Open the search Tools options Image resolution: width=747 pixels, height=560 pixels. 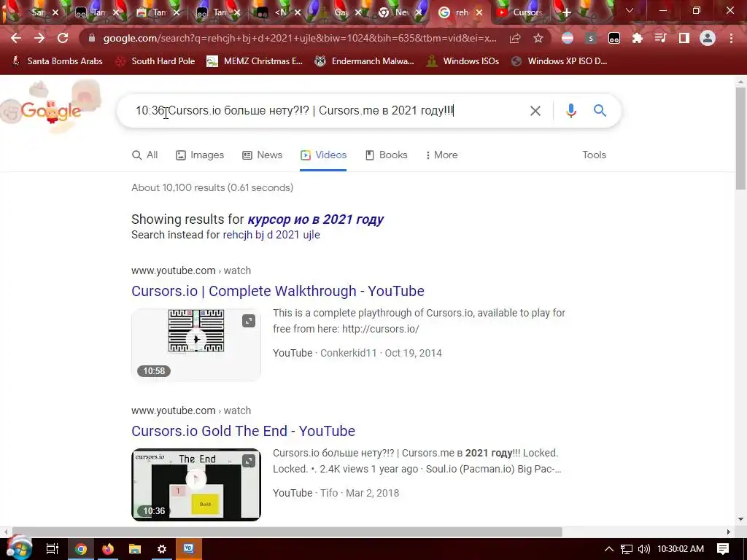[x=594, y=155]
